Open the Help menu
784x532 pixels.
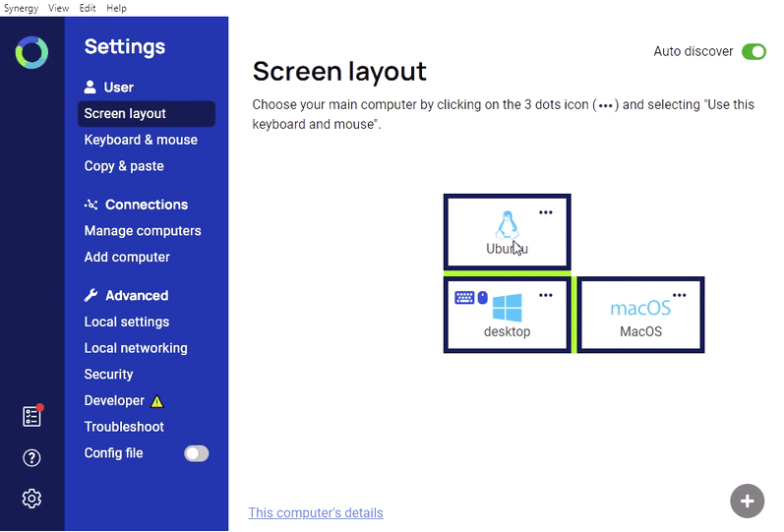point(116,8)
